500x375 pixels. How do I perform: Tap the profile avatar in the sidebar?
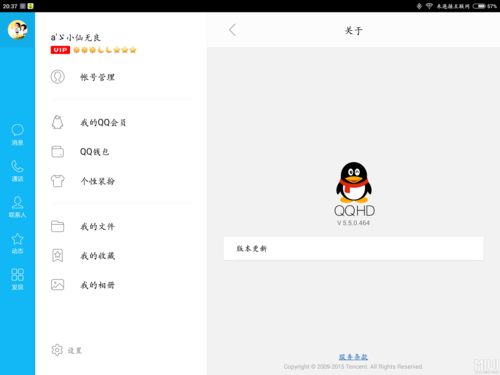pos(17,30)
